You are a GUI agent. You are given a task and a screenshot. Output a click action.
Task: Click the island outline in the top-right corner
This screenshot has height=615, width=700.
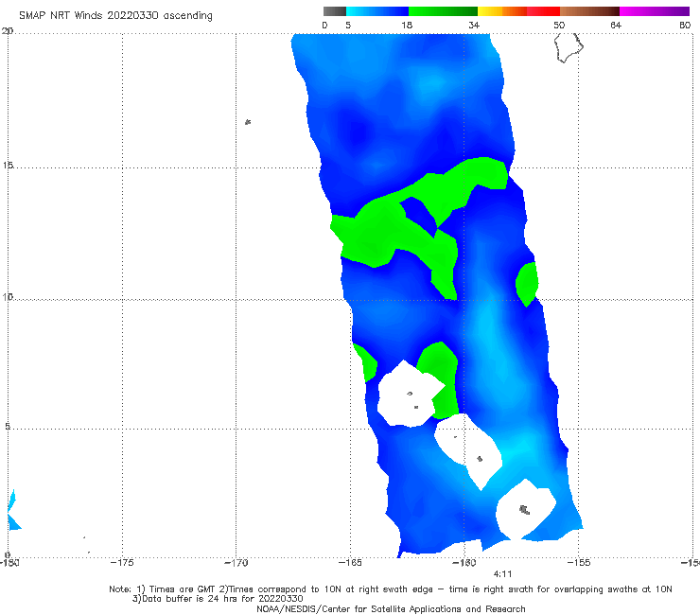[x=569, y=48]
